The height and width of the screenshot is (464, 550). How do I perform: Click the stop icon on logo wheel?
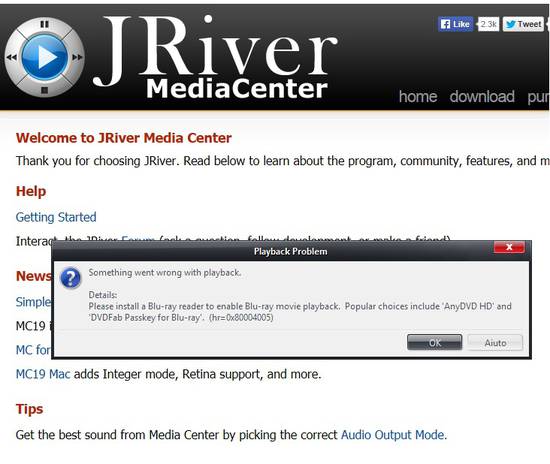tap(44, 90)
